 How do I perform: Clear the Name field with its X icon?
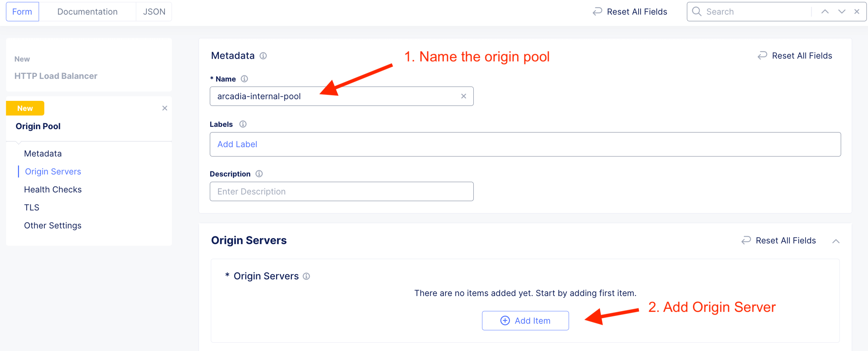tap(463, 96)
